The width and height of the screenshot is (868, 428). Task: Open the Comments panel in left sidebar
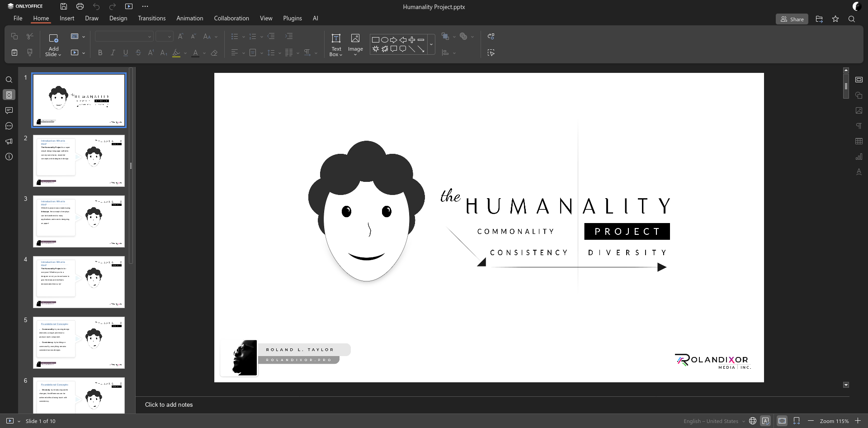pyautogui.click(x=9, y=110)
